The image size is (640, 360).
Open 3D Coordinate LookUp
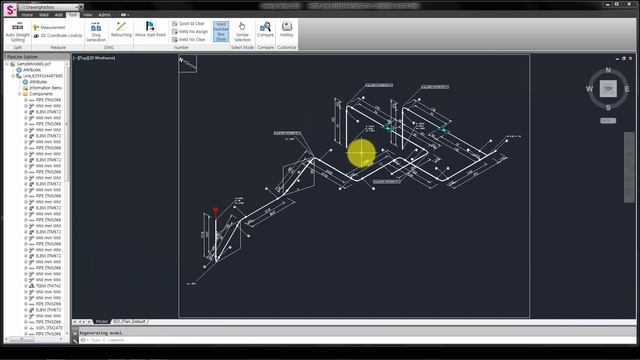click(58, 36)
